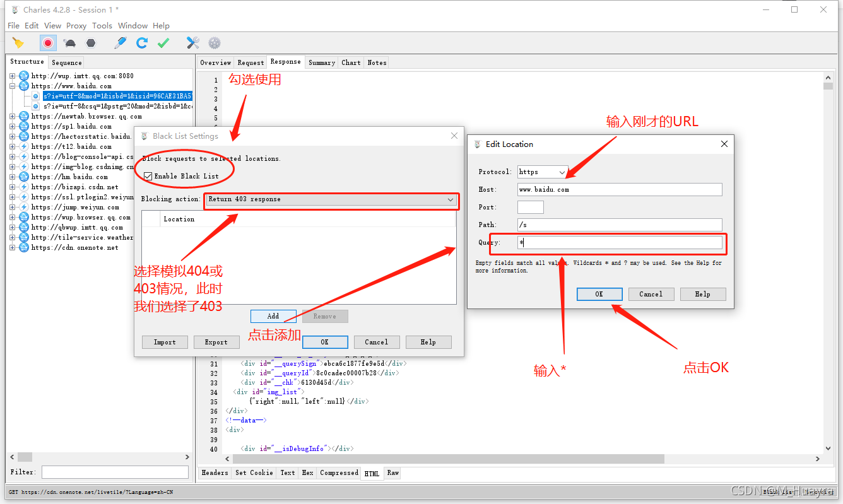Uncheck the Enable Black List checkbox
The image size is (843, 504).
tap(148, 176)
